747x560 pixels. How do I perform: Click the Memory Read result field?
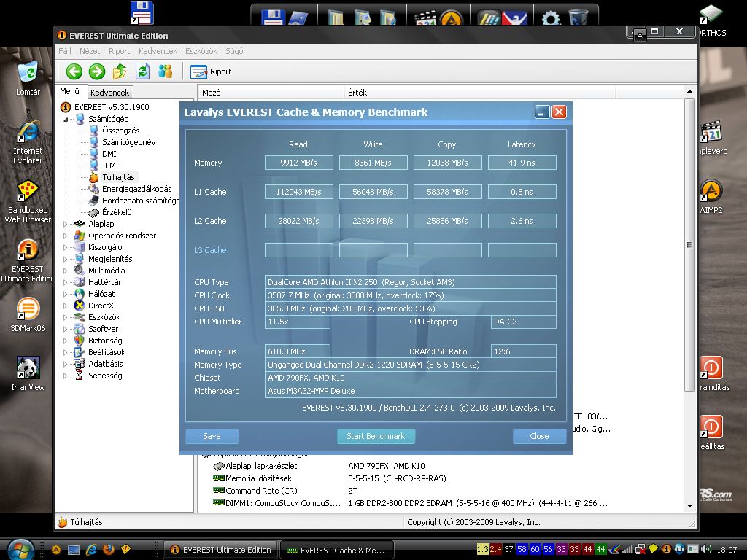(298, 163)
